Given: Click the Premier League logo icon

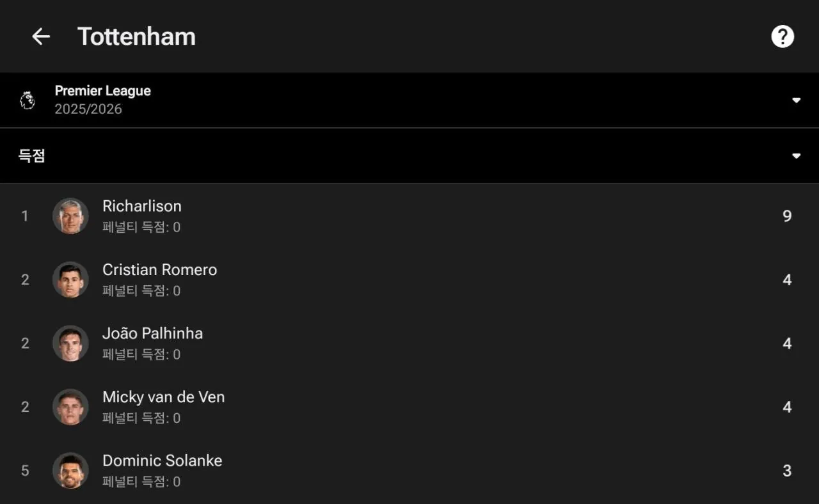Looking at the screenshot, I should [28, 100].
